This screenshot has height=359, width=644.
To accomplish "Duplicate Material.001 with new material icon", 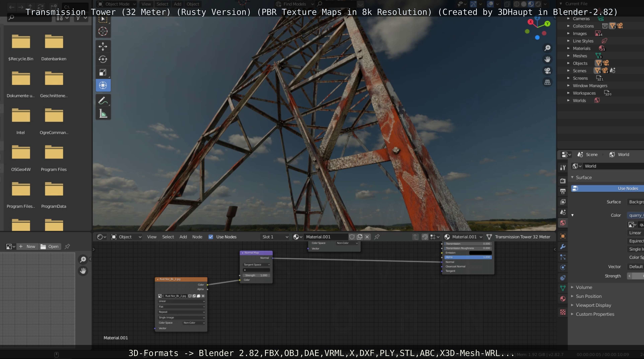I will 360,237.
